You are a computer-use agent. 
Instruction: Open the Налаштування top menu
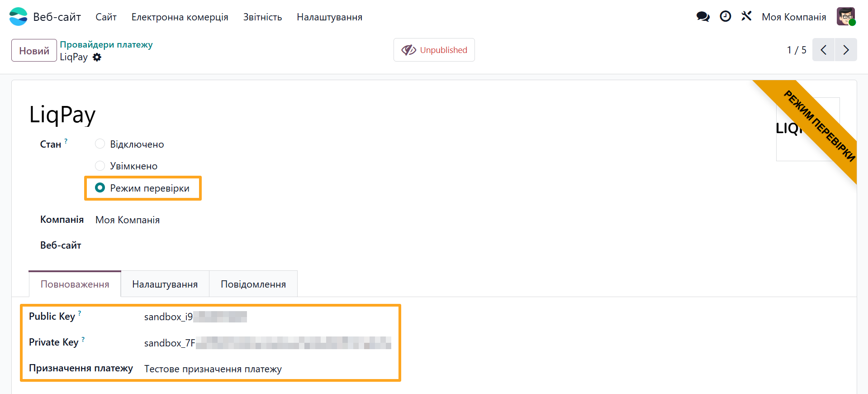pos(330,17)
